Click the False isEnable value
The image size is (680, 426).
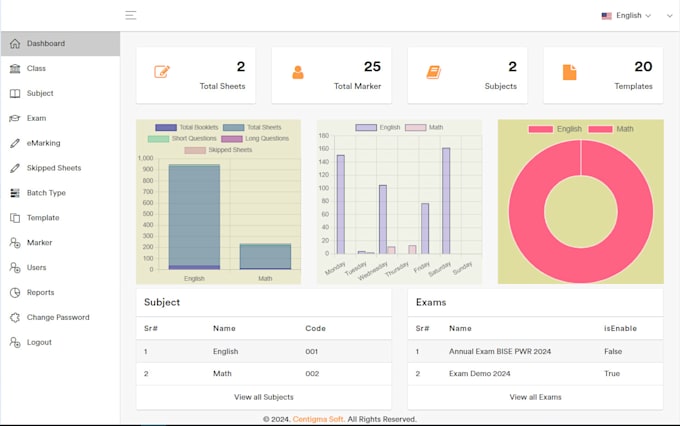click(x=613, y=351)
